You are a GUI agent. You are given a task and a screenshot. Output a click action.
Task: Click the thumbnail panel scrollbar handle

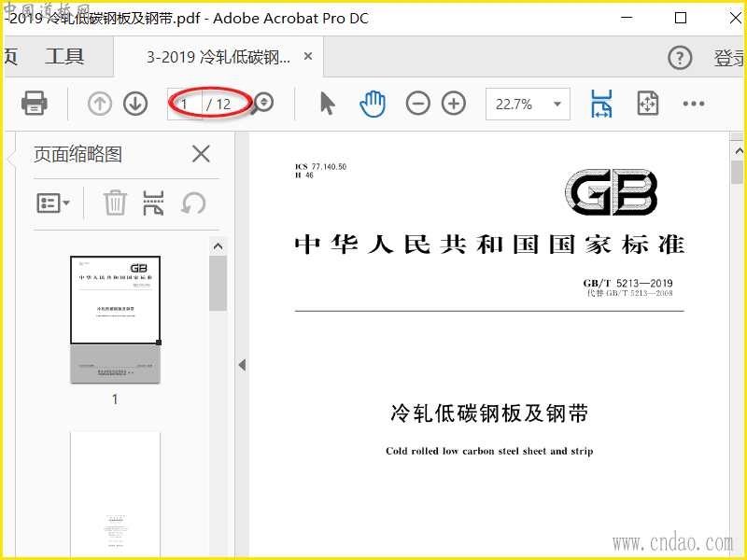[218, 284]
